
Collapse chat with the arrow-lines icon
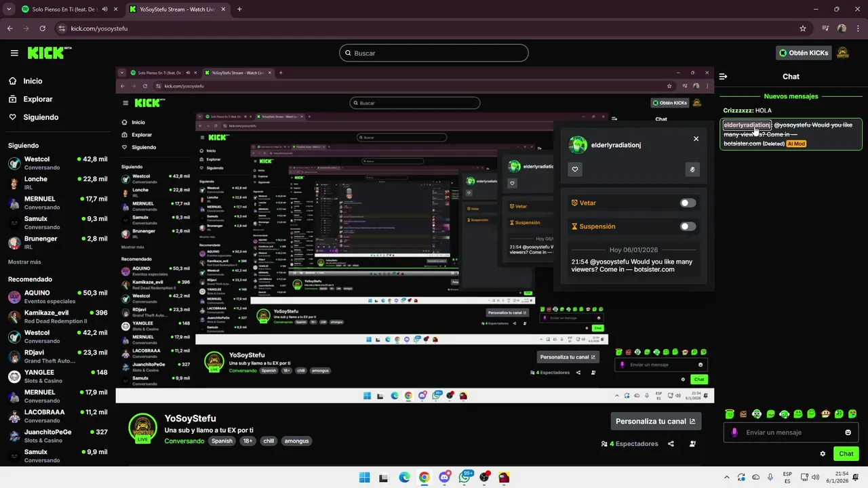pos(724,77)
